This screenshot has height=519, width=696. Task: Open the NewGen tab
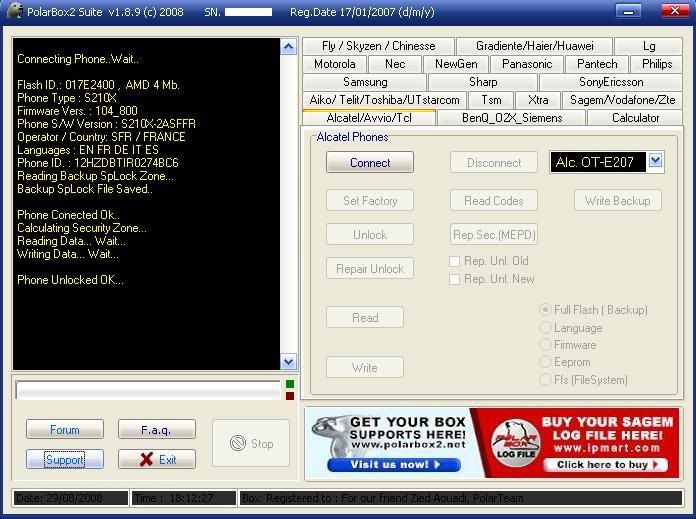point(456,64)
